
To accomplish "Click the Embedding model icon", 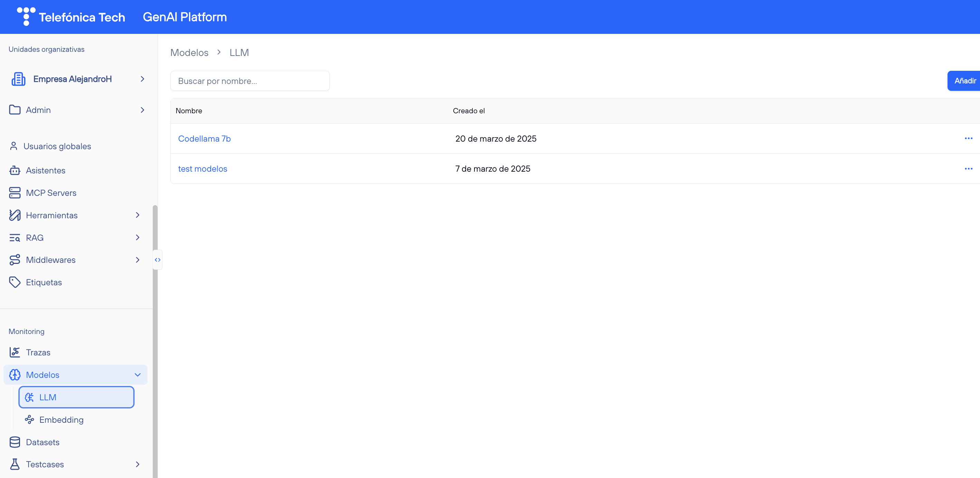I will tap(29, 419).
